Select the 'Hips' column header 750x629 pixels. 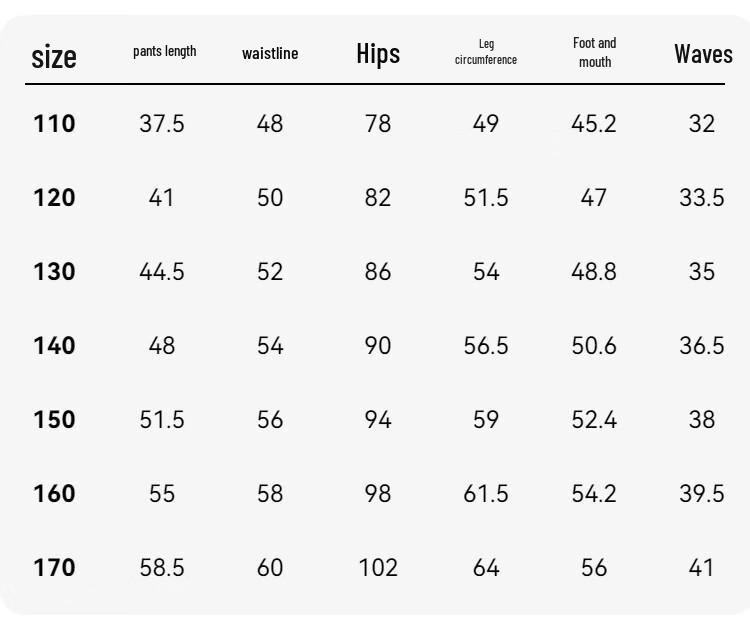tap(378, 54)
